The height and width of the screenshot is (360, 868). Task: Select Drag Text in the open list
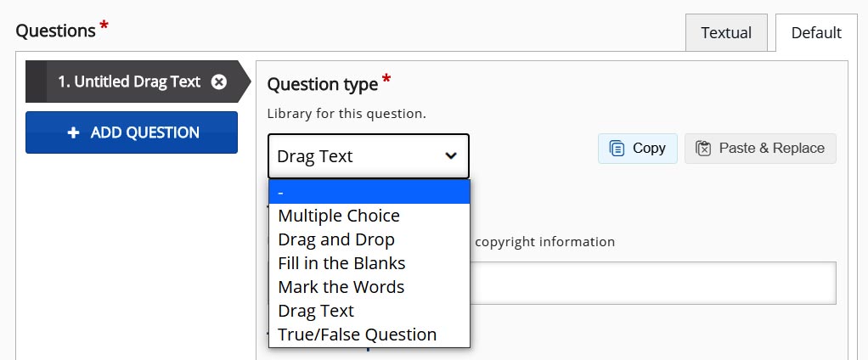point(316,311)
